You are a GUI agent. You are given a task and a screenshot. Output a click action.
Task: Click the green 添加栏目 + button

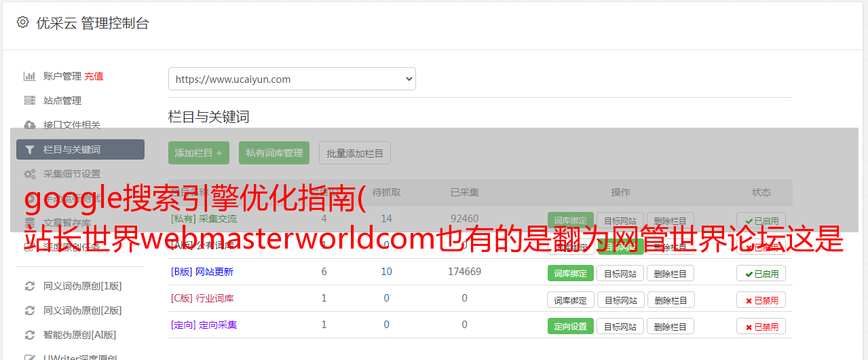click(x=199, y=153)
